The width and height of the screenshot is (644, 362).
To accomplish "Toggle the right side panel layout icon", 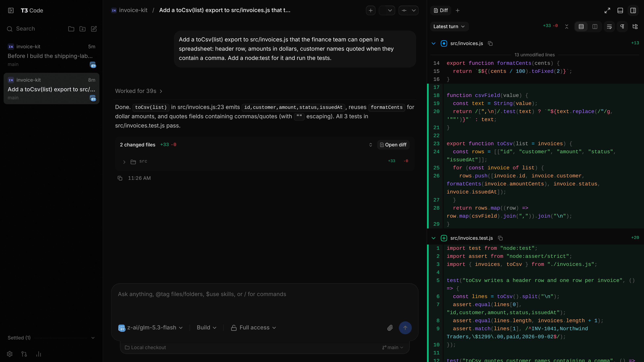I will pyautogui.click(x=633, y=10).
